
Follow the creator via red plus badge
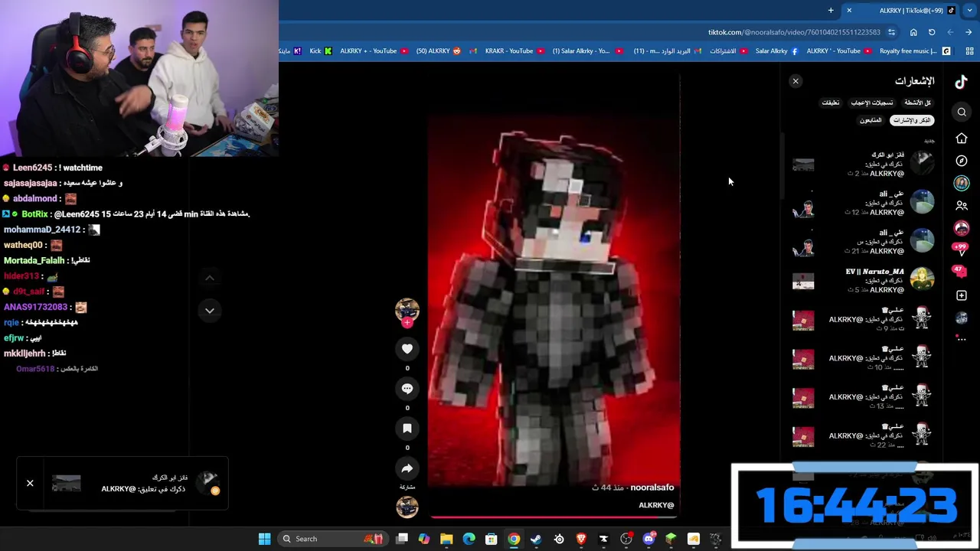pos(407,323)
